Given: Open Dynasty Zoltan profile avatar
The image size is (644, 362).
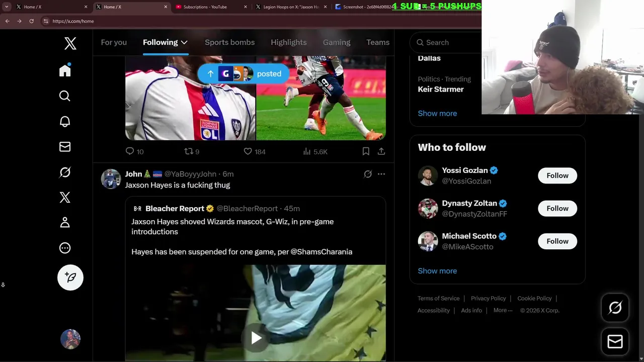Looking at the screenshot, I should 428,209.
